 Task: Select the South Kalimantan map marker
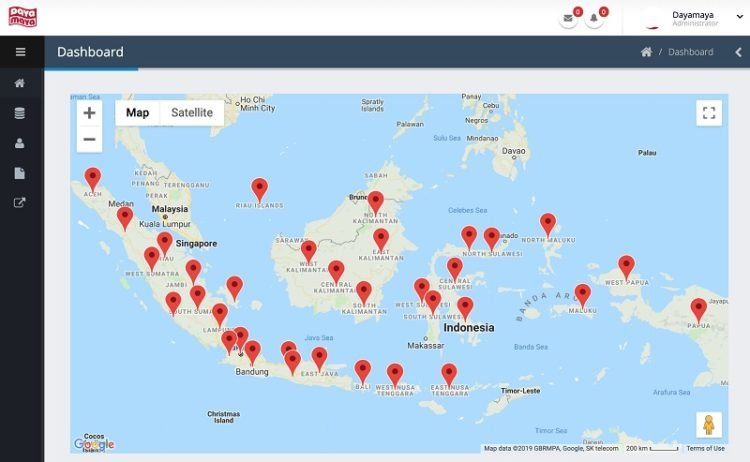(364, 295)
